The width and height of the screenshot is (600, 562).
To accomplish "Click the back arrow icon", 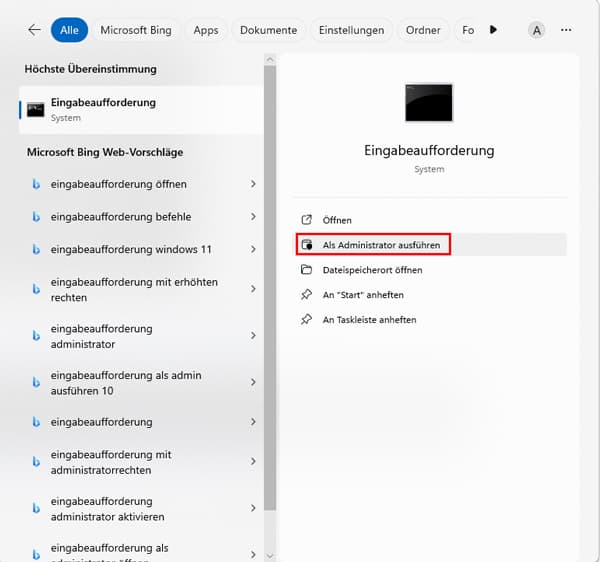I will point(34,30).
